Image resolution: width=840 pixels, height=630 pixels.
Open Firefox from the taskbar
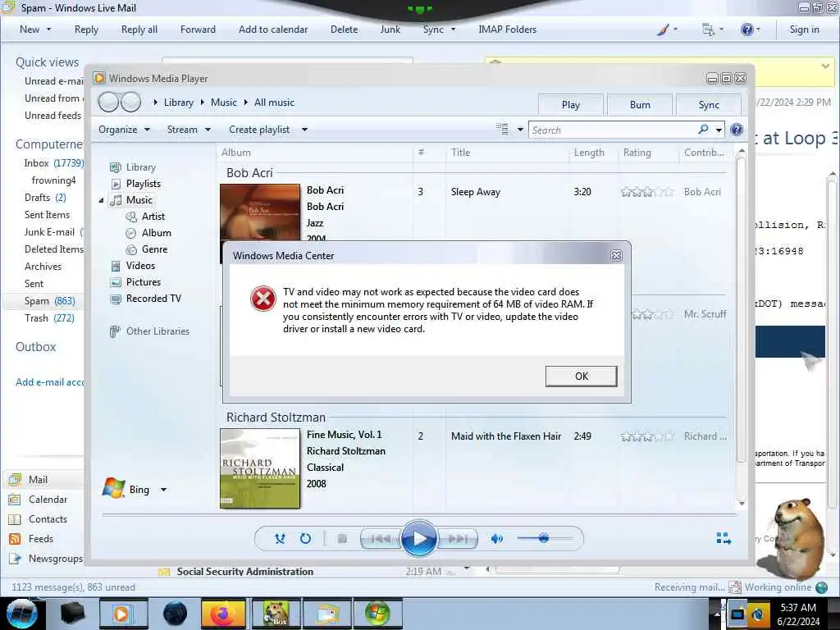click(x=223, y=614)
